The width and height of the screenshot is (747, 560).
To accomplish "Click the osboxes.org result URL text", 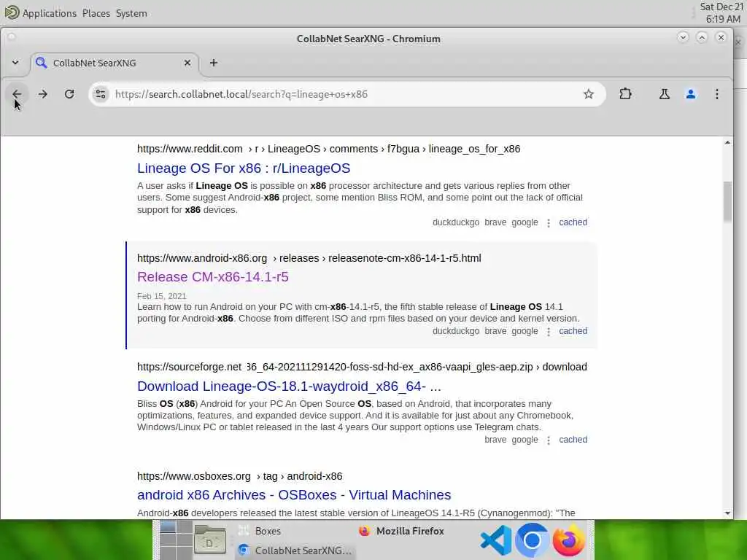I will 239,476.
